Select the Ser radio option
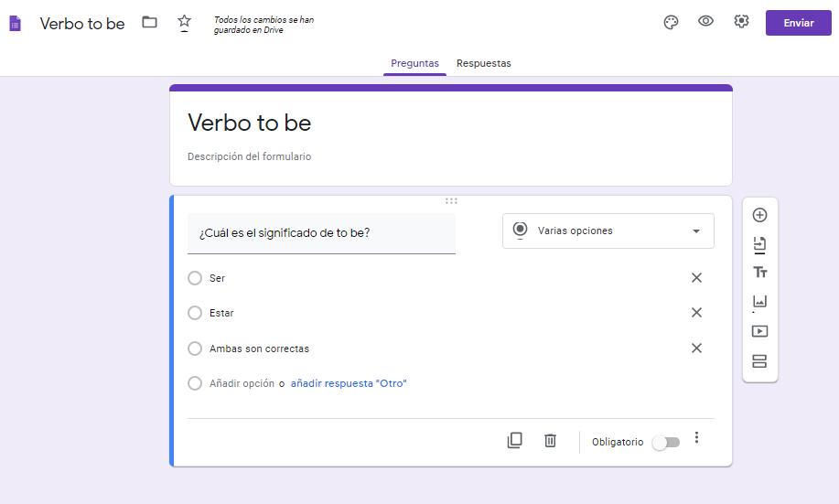This screenshot has width=839, height=504. (195, 278)
